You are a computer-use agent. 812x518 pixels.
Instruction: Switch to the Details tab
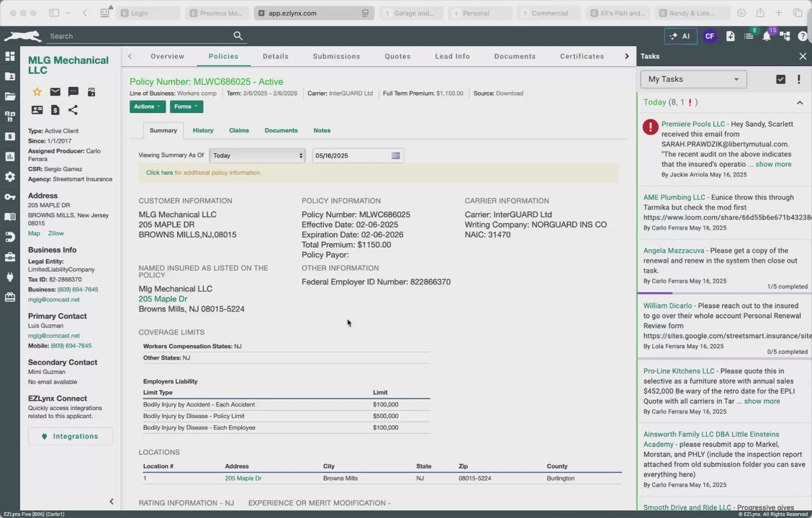pos(276,56)
